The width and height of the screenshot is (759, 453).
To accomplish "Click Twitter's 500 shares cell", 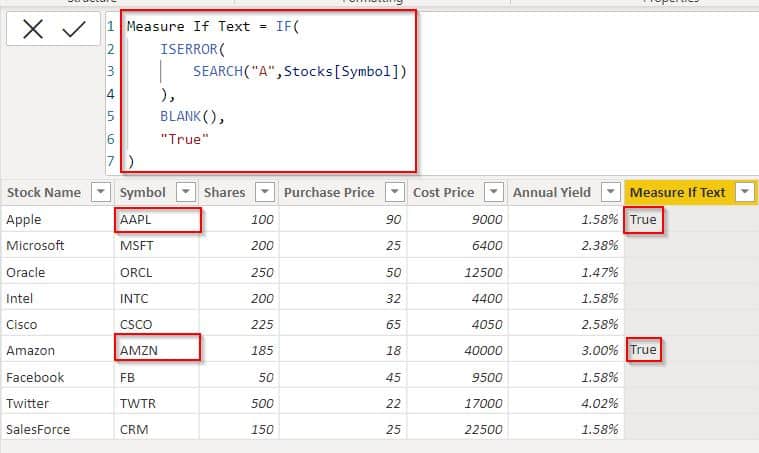I will (239, 403).
